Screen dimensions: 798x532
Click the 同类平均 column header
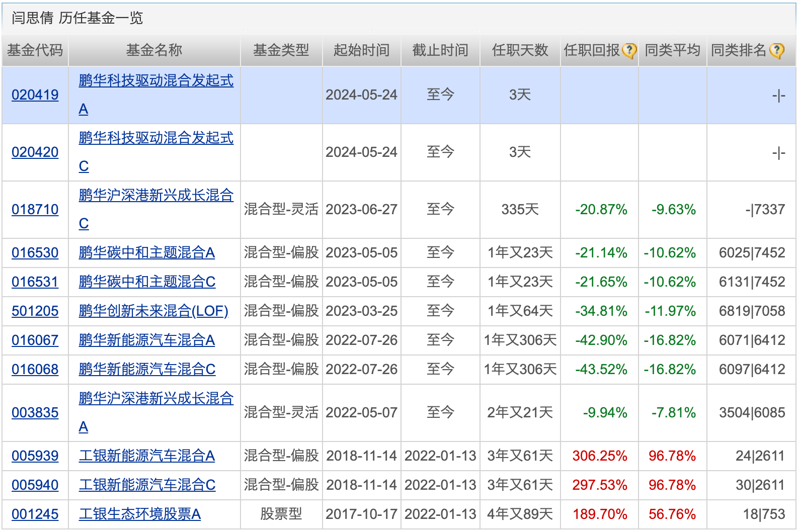(673, 50)
